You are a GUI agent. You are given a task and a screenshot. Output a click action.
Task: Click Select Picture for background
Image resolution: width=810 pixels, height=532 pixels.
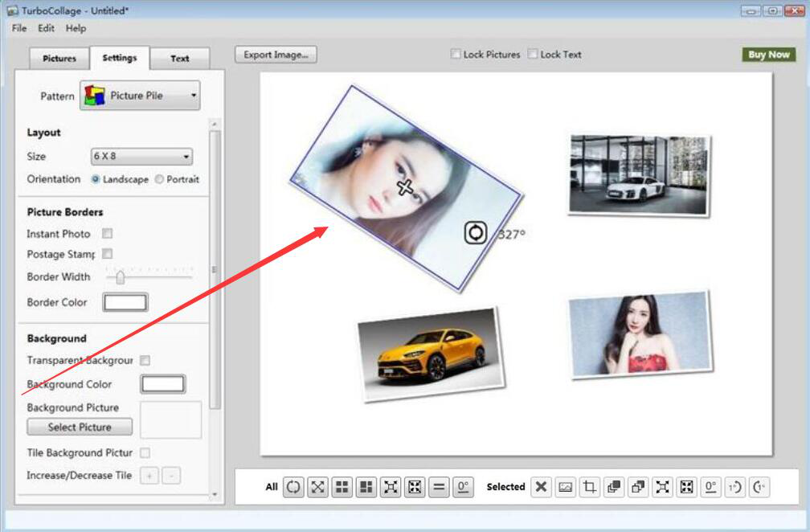(x=80, y=428)
